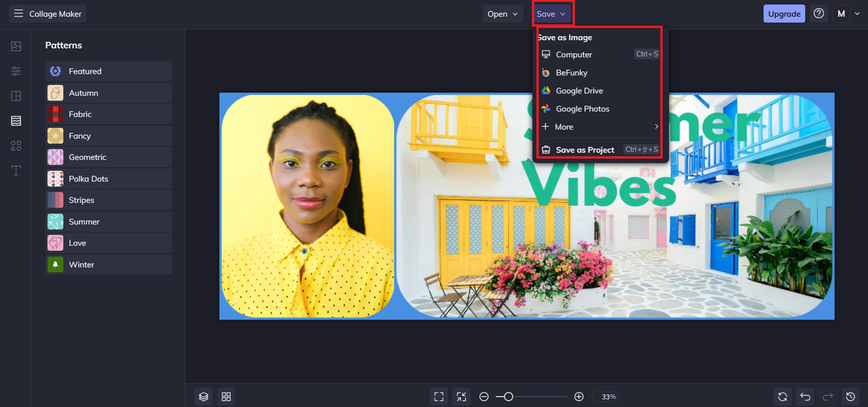868x407 pixels.
Task: Save image to Computer
Action: pyautogui.click(x=600, y=54)
